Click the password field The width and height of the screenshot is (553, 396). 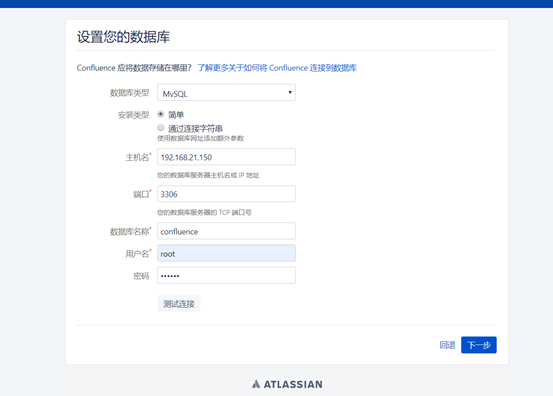click(x=226, y=276)
